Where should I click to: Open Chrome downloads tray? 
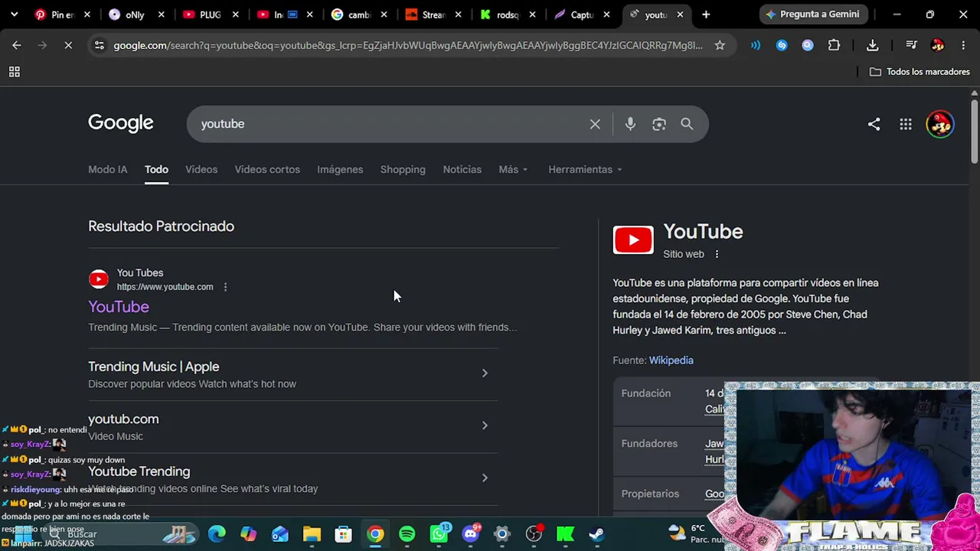[x=872, y=45]
